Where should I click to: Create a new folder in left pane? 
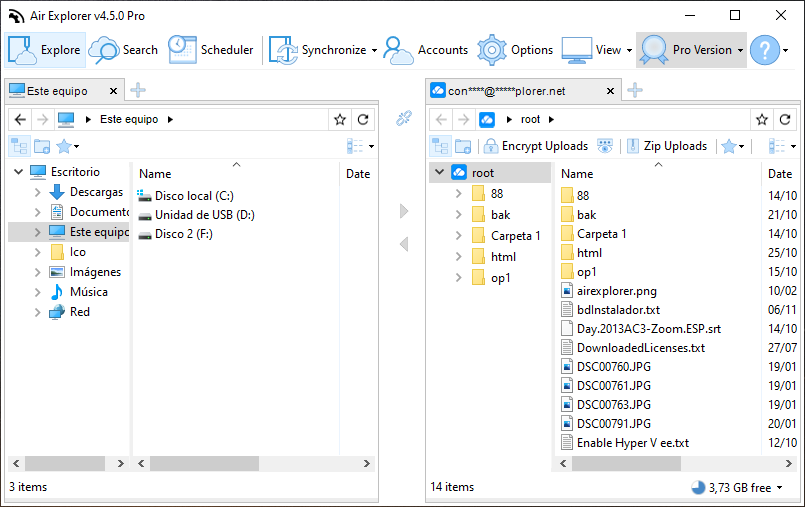[42, 146]
